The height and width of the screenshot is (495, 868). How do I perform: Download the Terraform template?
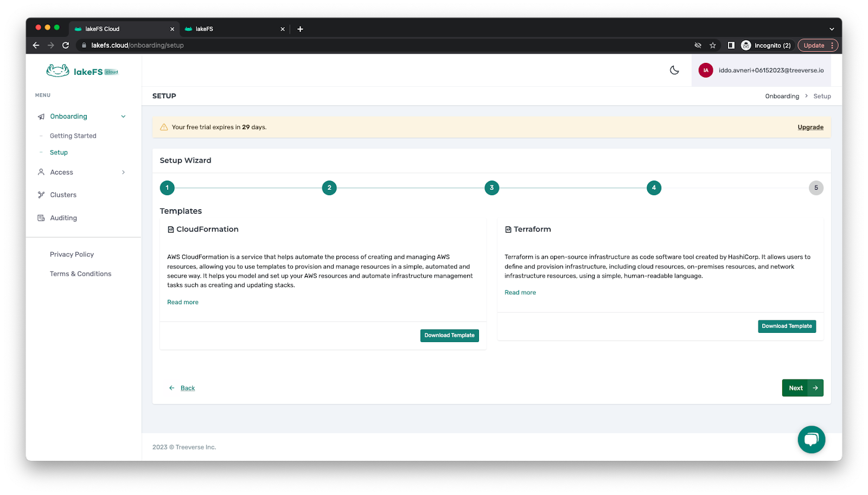point(787,326)
